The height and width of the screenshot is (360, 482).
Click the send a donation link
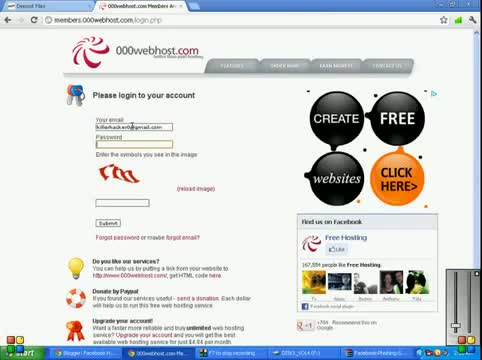pyautogui.click(x=198, y=298)
